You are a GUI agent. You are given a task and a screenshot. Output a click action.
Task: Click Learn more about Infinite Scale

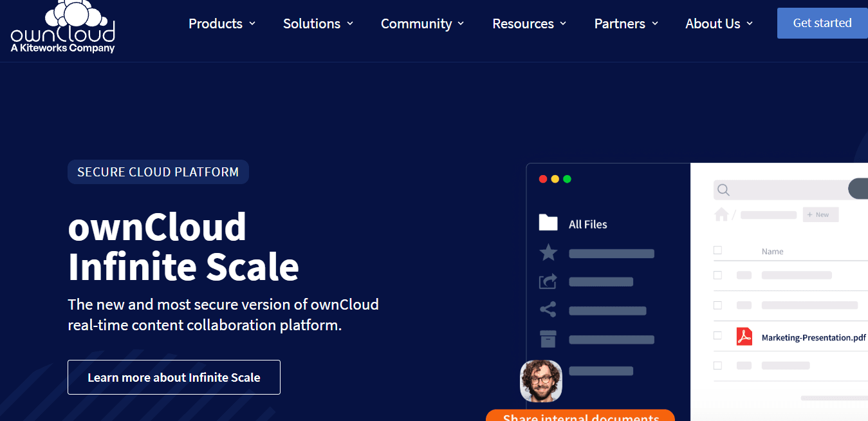point(174,377)
